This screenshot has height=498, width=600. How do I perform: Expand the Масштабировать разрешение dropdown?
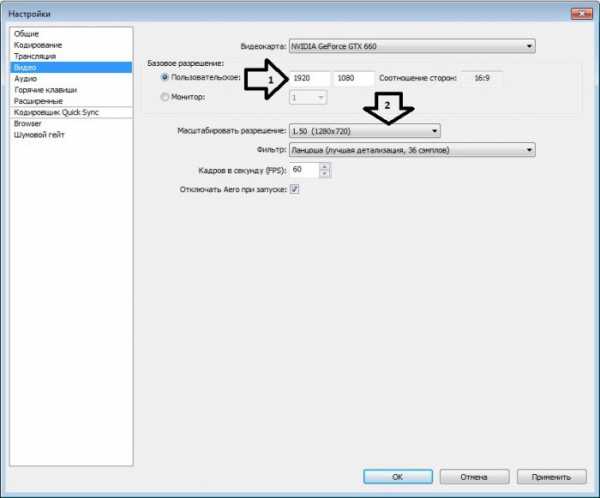coord(365,131)
